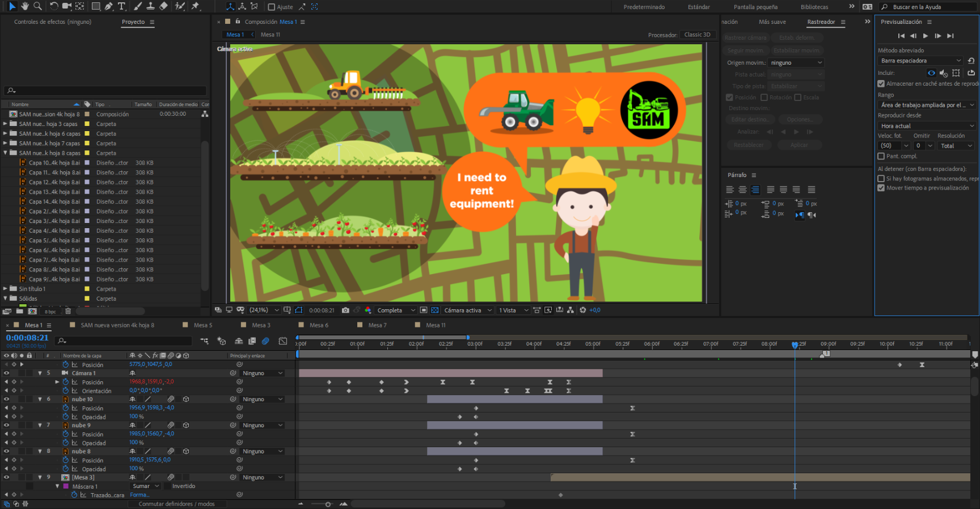Toggle the motion blur switch in timeline
The height and width of the screenshot is (509, 980).
click(x=265, y=341)
